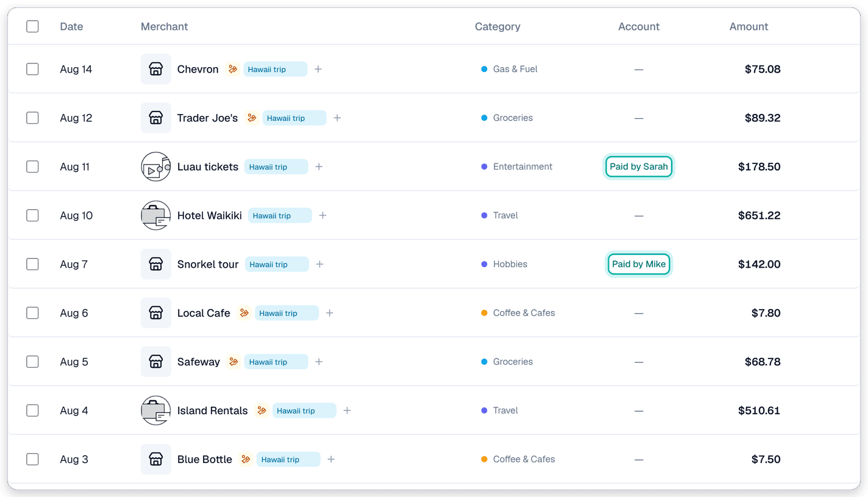Tick the Aug 11 Luau tickets checkbox
This screenshot has height=497, width=868.
(x=32, y=166)
